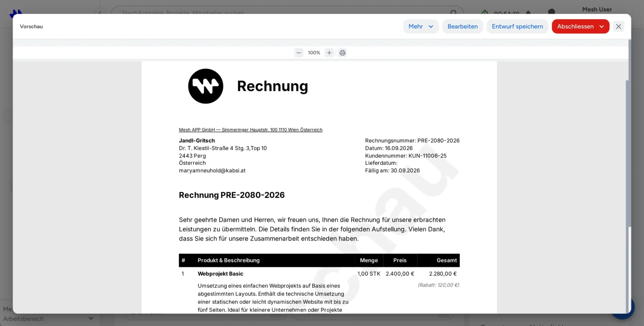The width and height of the screenshot is (644, 326).
Task: Expand the Arbeitsbereich selector in the sidebar
Action: (x=90, y=318)
